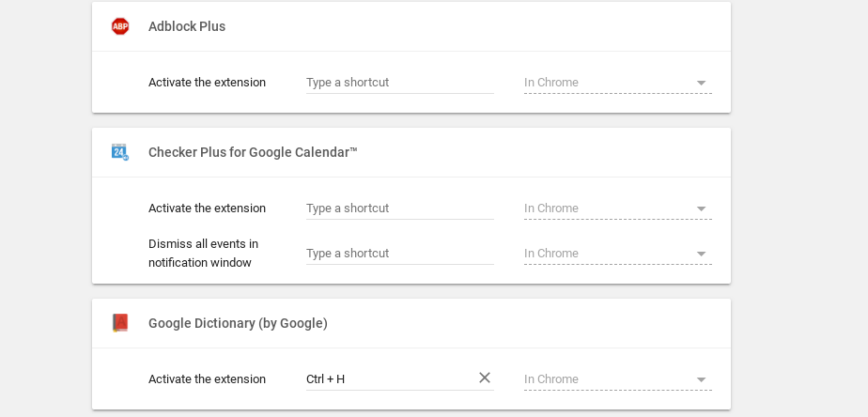Screen dimensions: 868x417
Task: Select Checker Plus for Google Calendar heading
Action: [x=253, y=152]
